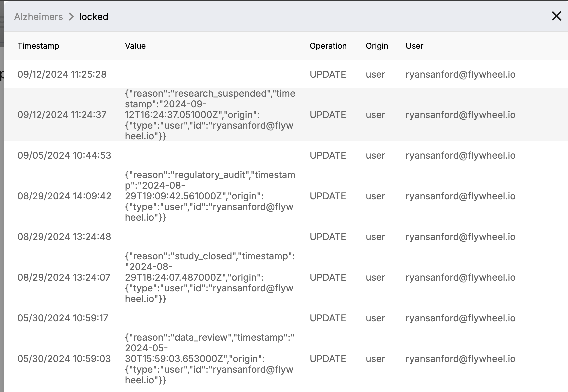
Task: Click UPDATE in the 09/12/2024 11:24:37 row
Action: click(x=328, y=115)
